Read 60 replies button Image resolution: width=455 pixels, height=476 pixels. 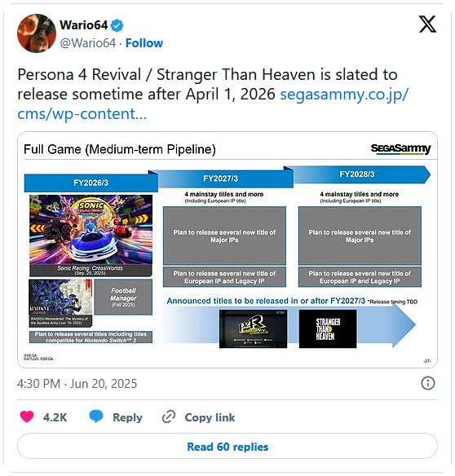pos(227,447)
